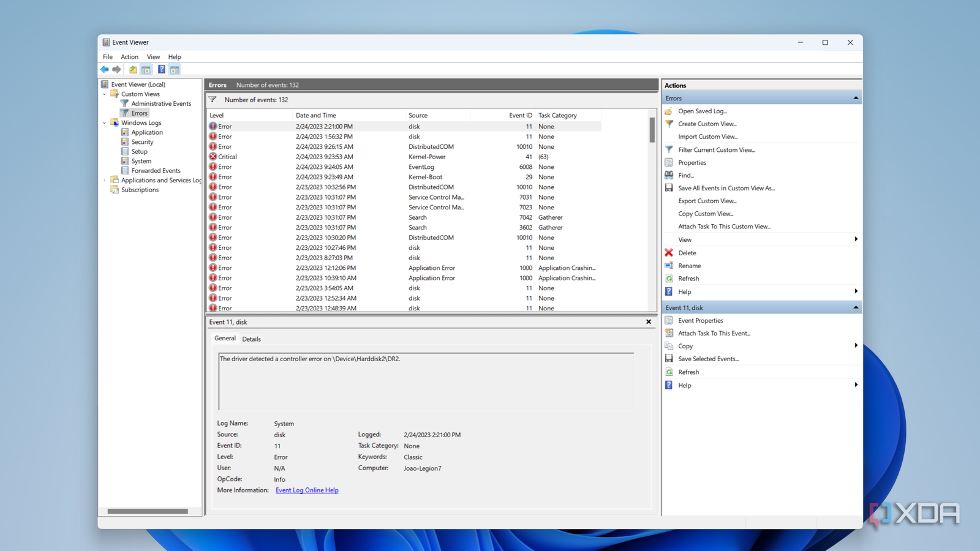
Task: Click the Open Saved Log folder icon
Action: click(x=669, y=111)
